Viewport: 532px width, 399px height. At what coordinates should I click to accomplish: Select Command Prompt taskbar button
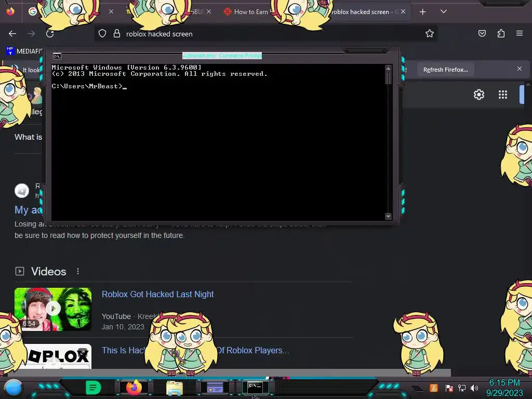[256, 387]
